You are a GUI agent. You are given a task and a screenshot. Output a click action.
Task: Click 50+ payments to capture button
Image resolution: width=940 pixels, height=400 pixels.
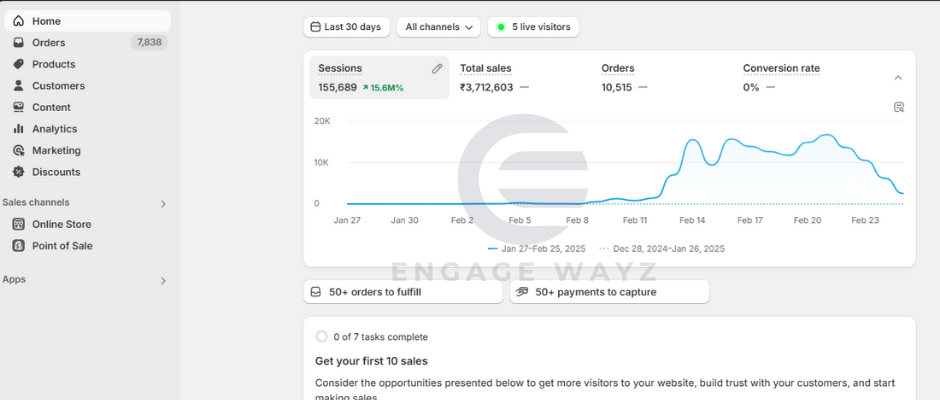click(609, 292)
